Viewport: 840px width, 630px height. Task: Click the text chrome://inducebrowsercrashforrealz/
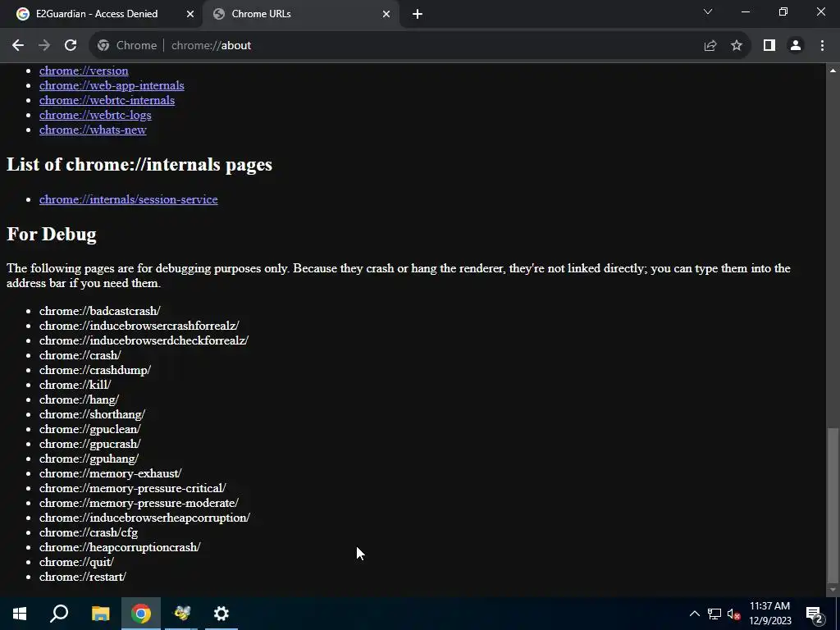pos(139,326)
